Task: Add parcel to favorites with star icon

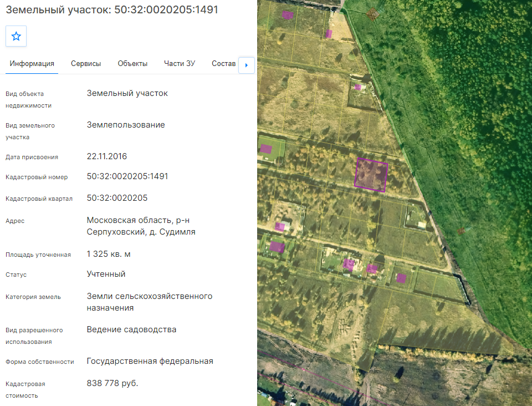Action: [16, 36]
